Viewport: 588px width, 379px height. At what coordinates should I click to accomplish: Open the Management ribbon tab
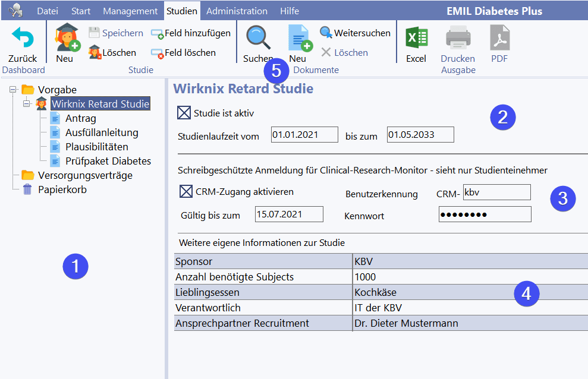coord(130,11)
